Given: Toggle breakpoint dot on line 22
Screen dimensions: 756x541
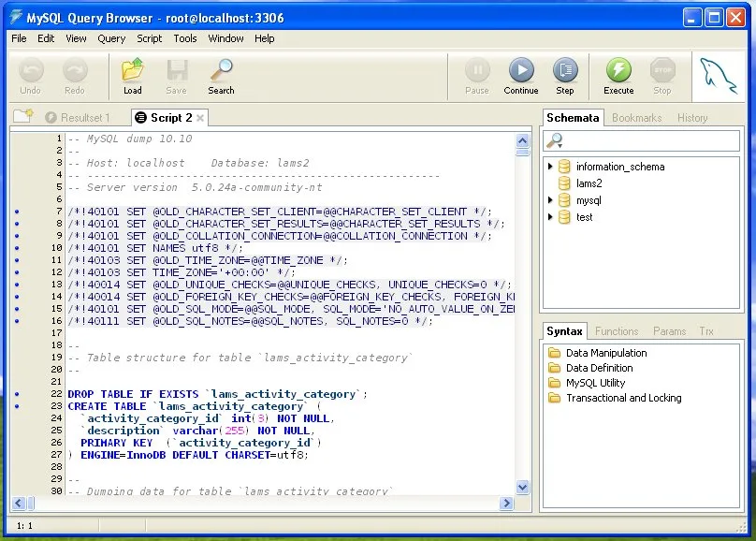Looking at the screenshot, I should [x=18, y=394].
